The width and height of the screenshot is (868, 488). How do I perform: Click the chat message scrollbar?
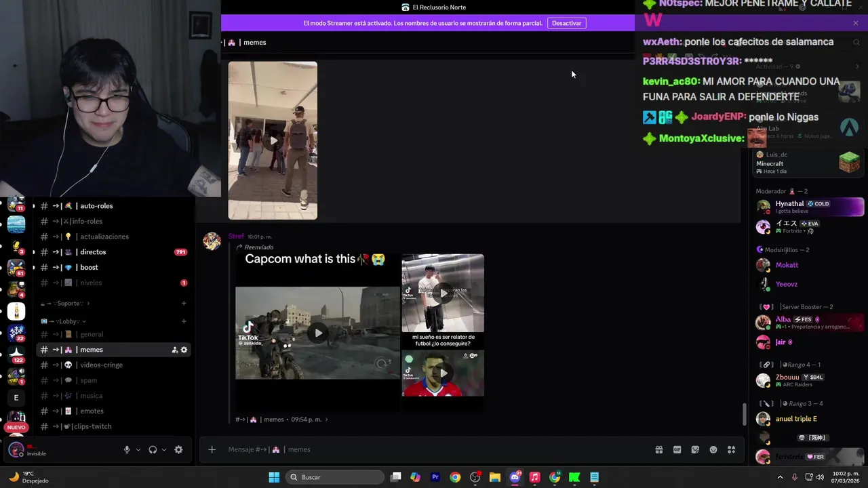(744, 415)
